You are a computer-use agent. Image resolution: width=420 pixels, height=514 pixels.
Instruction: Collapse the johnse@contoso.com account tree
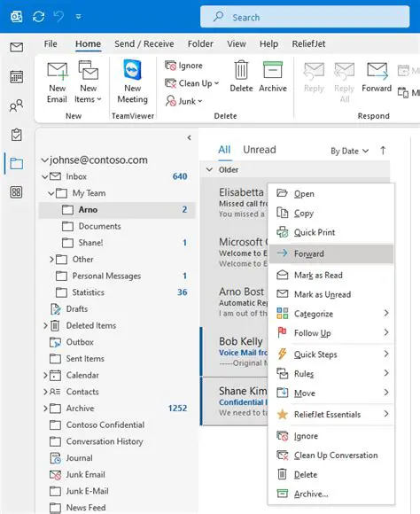click(44, 160)
